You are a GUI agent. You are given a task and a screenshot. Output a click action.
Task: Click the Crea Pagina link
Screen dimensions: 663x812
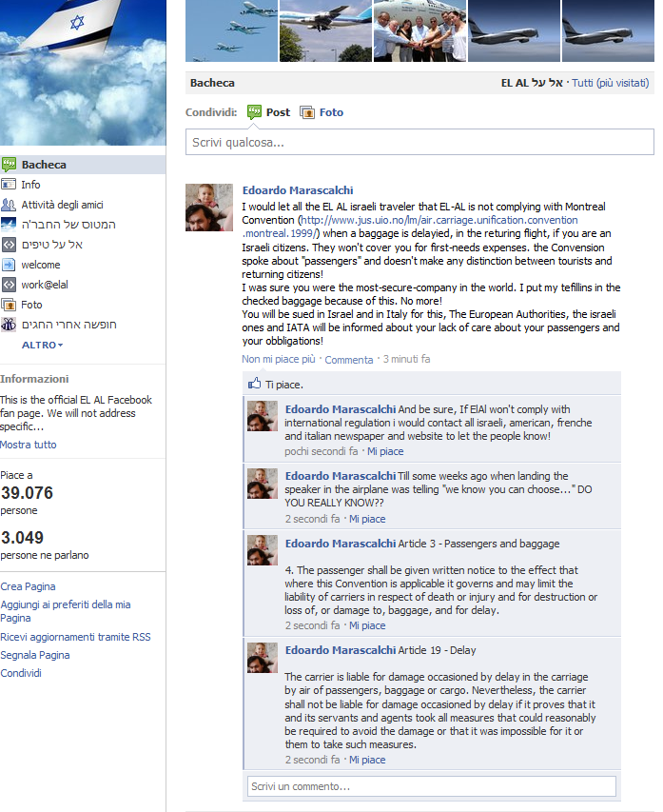(x=28, y=586)
